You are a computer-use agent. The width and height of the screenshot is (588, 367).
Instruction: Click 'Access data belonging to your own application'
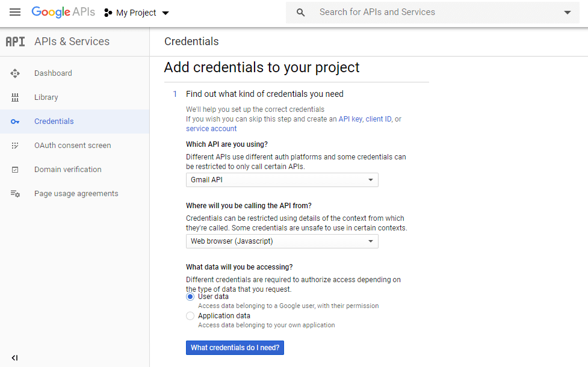click(x=266, y=325)
